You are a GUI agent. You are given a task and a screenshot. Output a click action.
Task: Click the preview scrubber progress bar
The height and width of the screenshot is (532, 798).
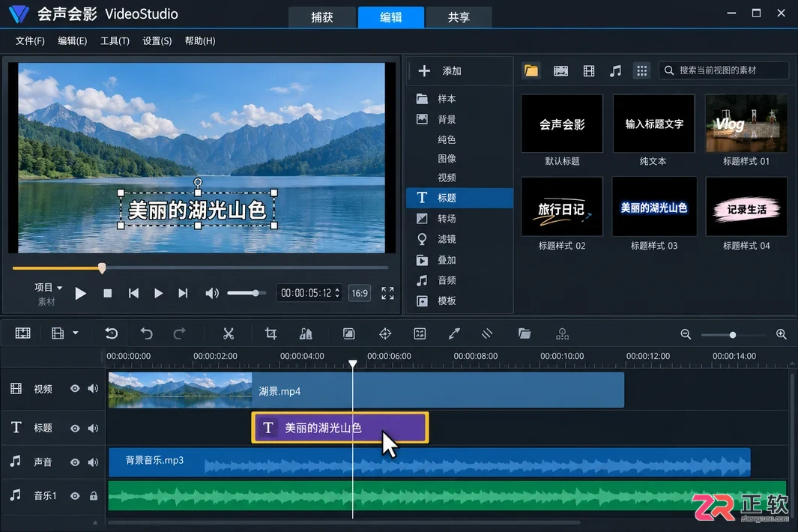point(201,267)
